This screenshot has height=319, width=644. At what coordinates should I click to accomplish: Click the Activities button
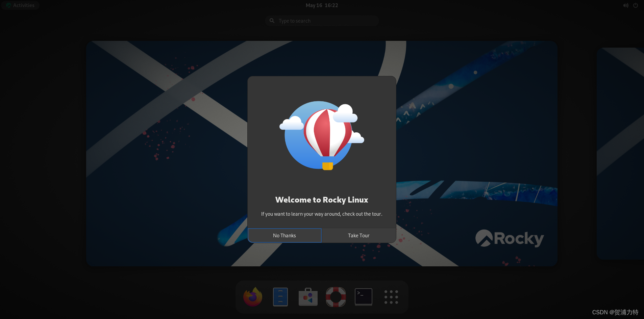click(x=20, y=5)
